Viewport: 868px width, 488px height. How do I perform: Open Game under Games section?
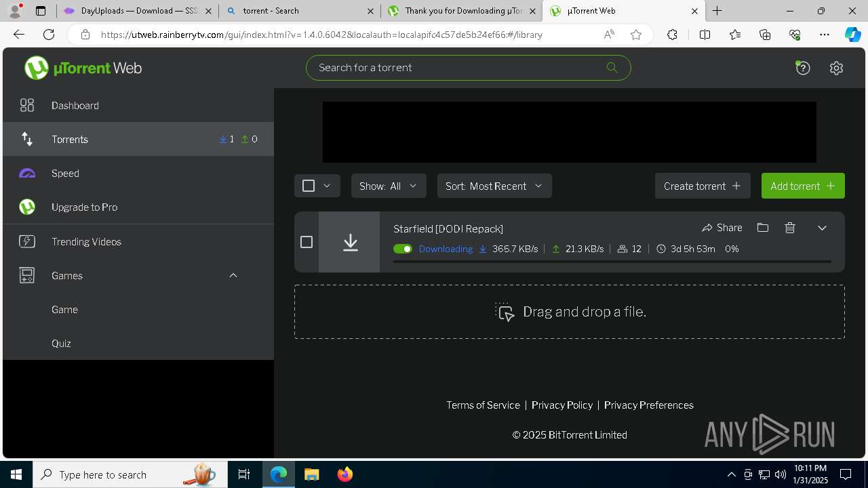coord(138,309)
